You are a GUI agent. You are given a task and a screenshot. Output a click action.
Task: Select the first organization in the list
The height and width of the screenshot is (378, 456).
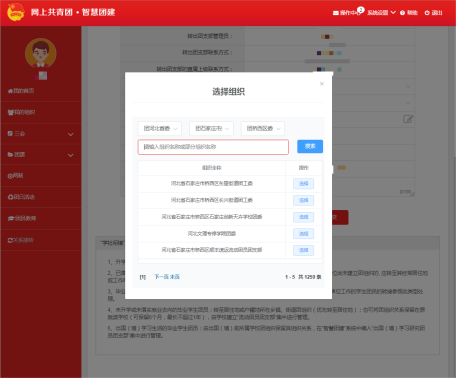point(303,184)
